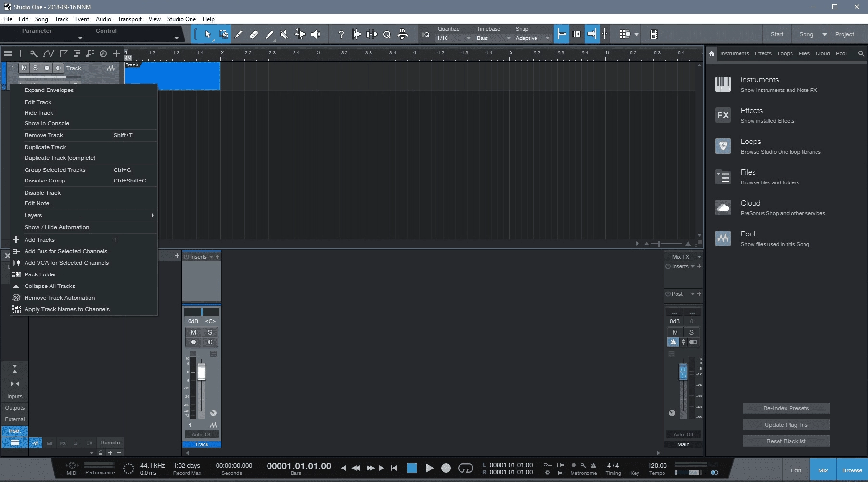Choose Remove Track in context menu
The height and width of the screenshot is (482, 868).
(84, 135)
